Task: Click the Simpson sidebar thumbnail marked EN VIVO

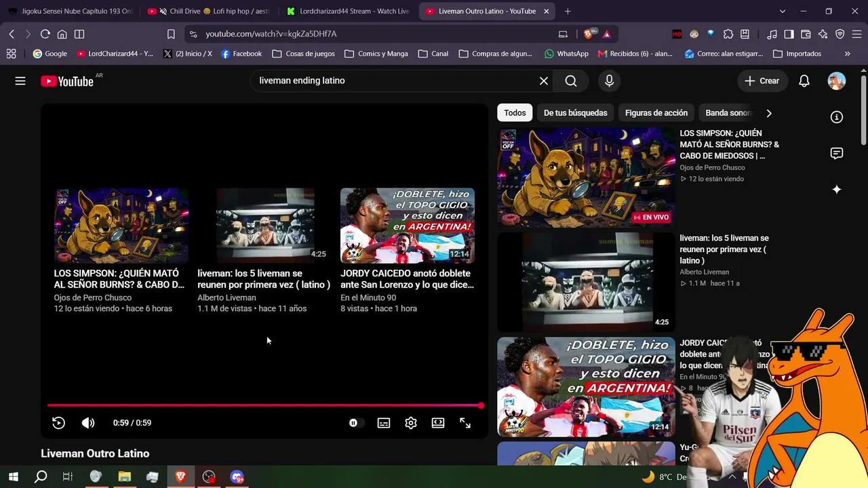Action: 586,177
